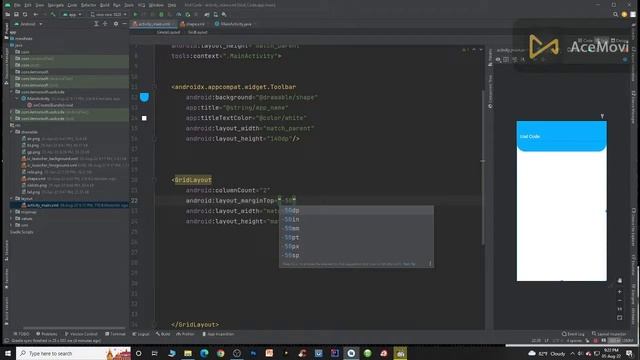The width and height of the screenshot is (640, 360).
Task: Choose -50pt from the autocomplete list
Action: point(356,237)
